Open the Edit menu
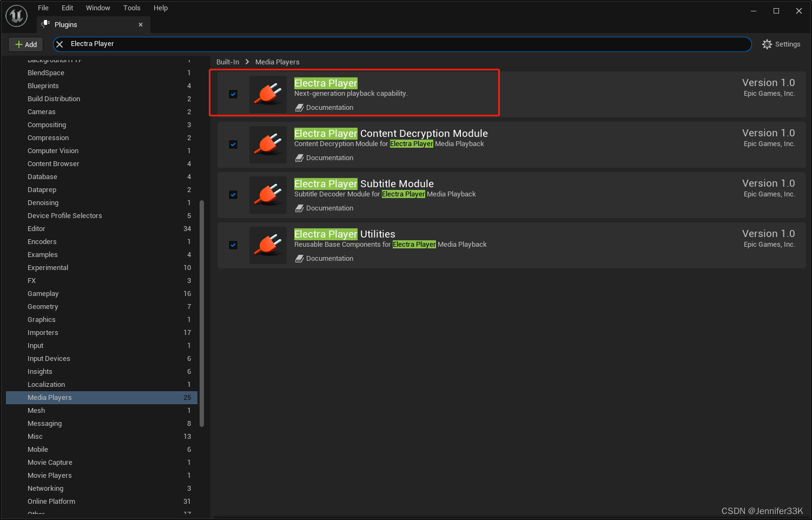 tap(67, 8)
